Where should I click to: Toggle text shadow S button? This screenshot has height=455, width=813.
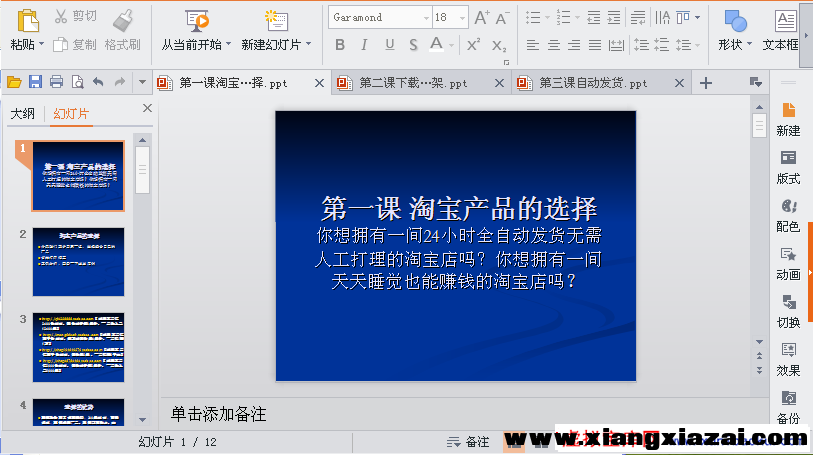pyautogui.click(x=413, y=45)
